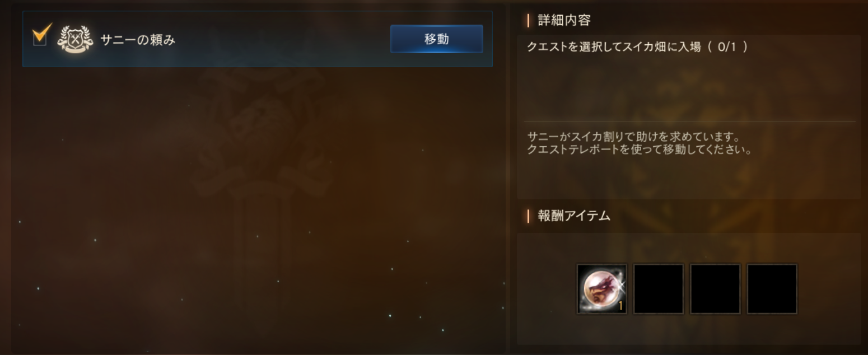Viewport: 868px width, 355px height.
Task: Click the crossed-swords shield crest icon
Action: (75, 39)
